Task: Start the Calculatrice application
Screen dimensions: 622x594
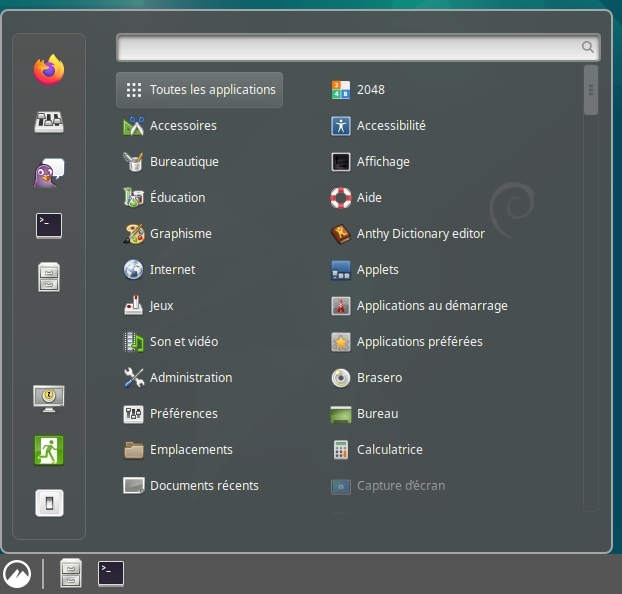Action: click(x=389, y=450)
